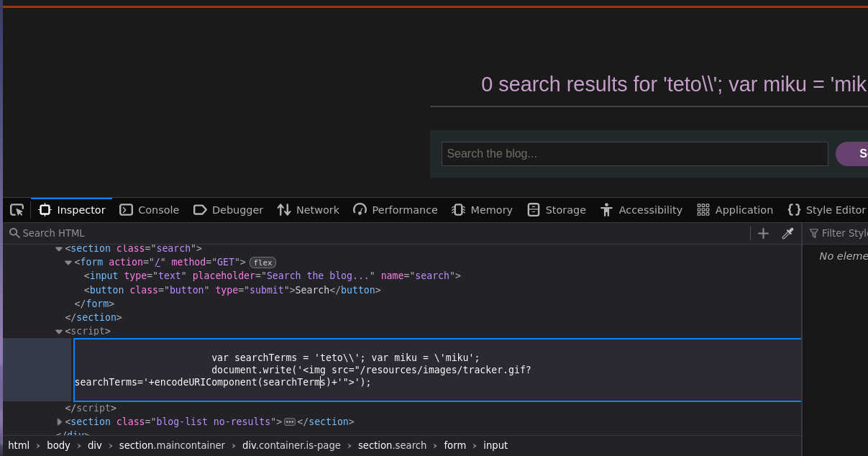The height and width of the screenshot is (456, 868).
Task: Open the Style Editor tab
Action: (x=826, y=210)
